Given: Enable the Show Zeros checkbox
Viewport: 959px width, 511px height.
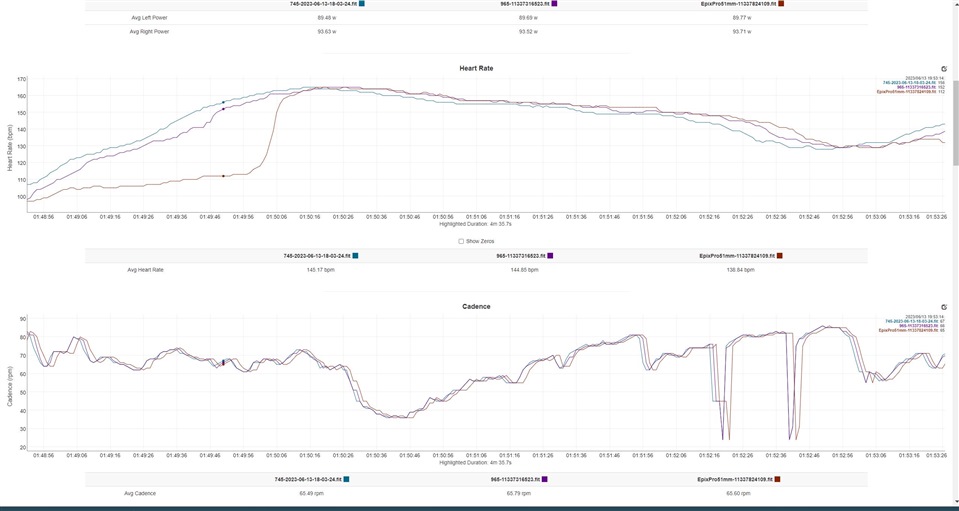Looking at the screenshot, I should [x=461, y=241].
